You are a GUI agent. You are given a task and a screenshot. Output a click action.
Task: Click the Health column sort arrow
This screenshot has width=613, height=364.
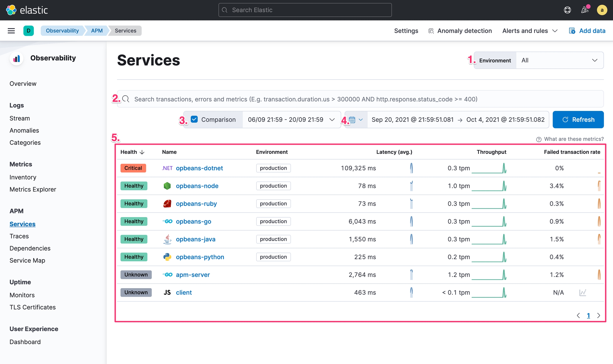pyautogui.click(x=142, y=152)
